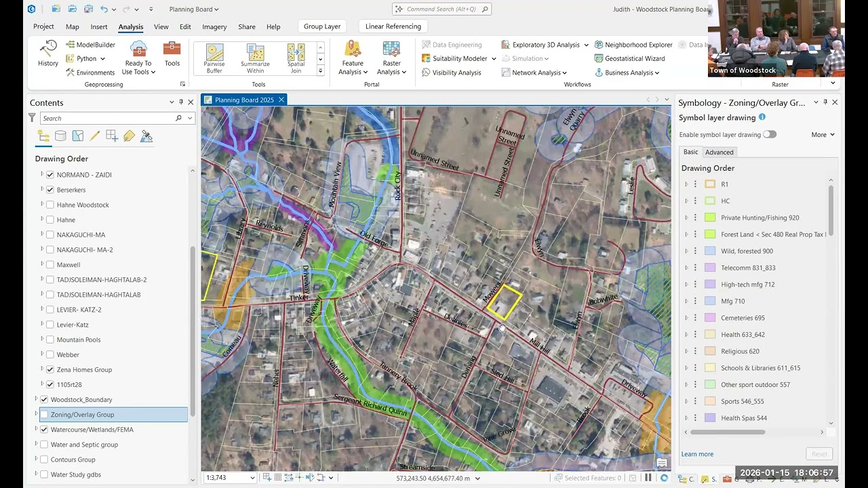
Task: Expand the Contours Group
Action: coord(36,460)
